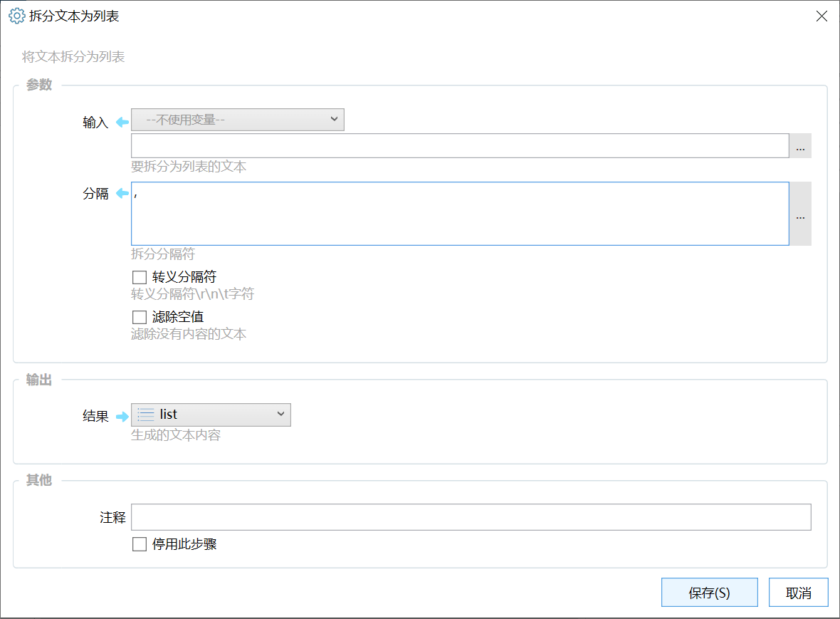Click the 取消 button
840x619 pixels.
click(x=798, y=592)
